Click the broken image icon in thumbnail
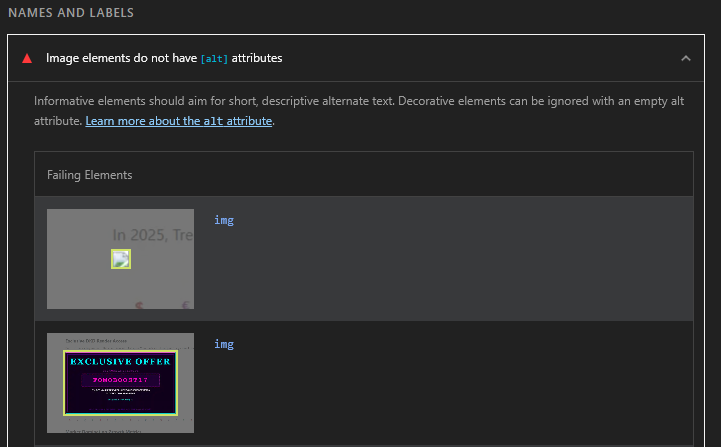This screenshot has height=447, width=721. (x=121, y=259)
